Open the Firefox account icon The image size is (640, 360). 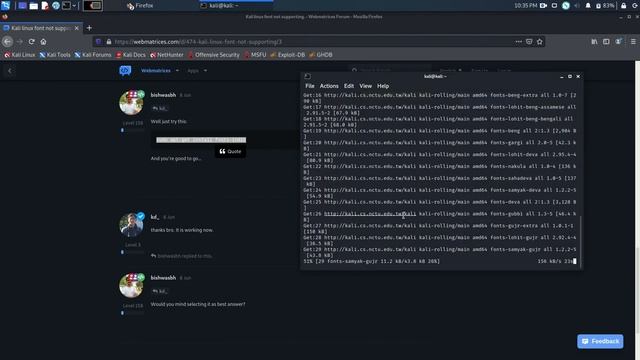tap(618, 42)
